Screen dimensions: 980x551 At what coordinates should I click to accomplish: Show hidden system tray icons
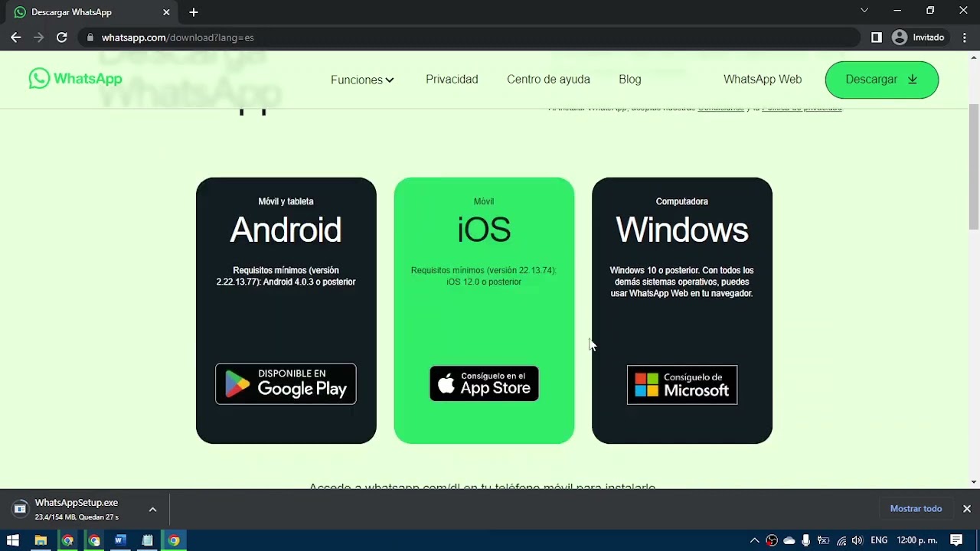point(754,540)
